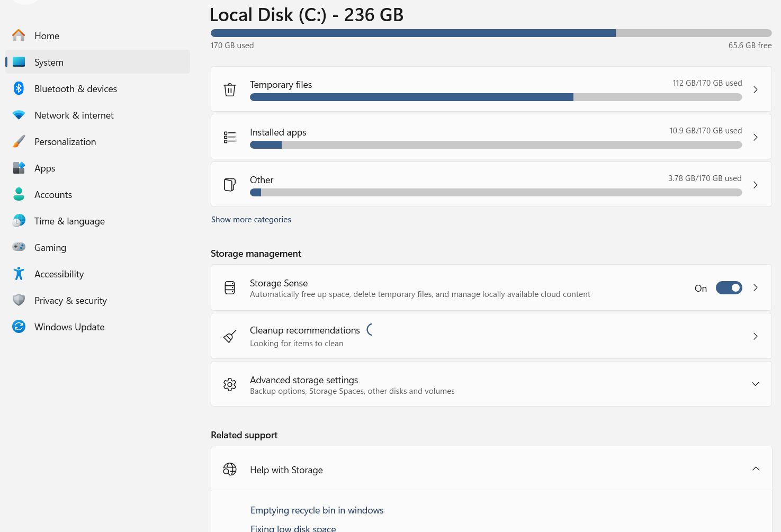This screenshot has width=781, height=532.
Task: Open Accessibility settings page
Action: point(97,274)
